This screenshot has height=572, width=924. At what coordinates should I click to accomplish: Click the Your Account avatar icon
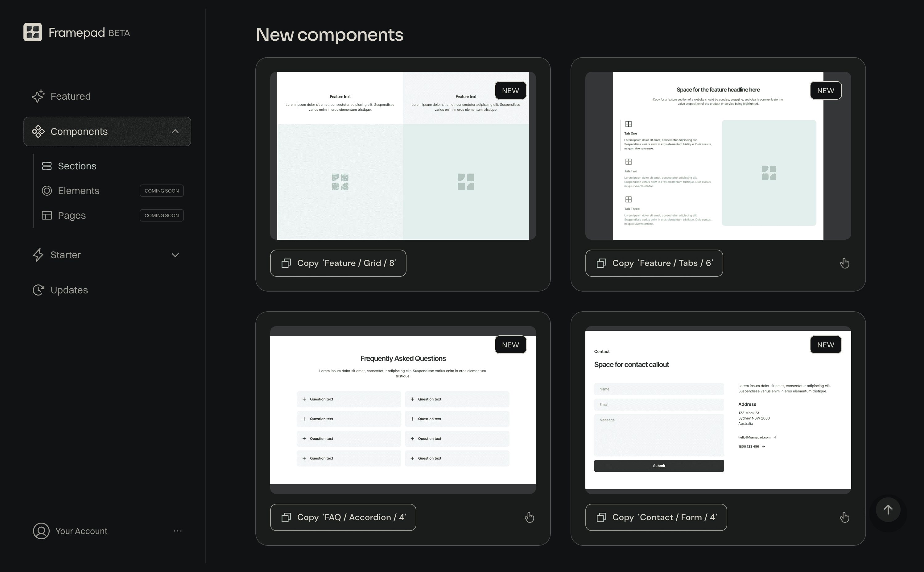tap(41, 531)
